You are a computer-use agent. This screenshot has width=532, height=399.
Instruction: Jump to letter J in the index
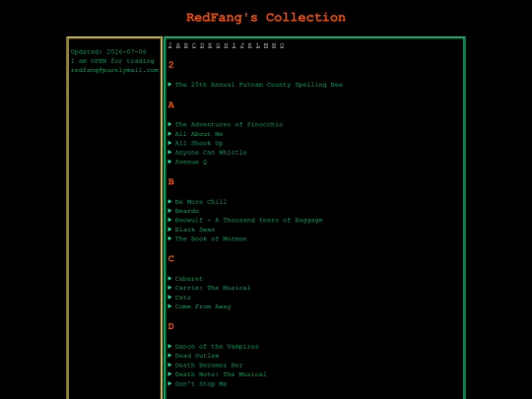pos(242,45)
